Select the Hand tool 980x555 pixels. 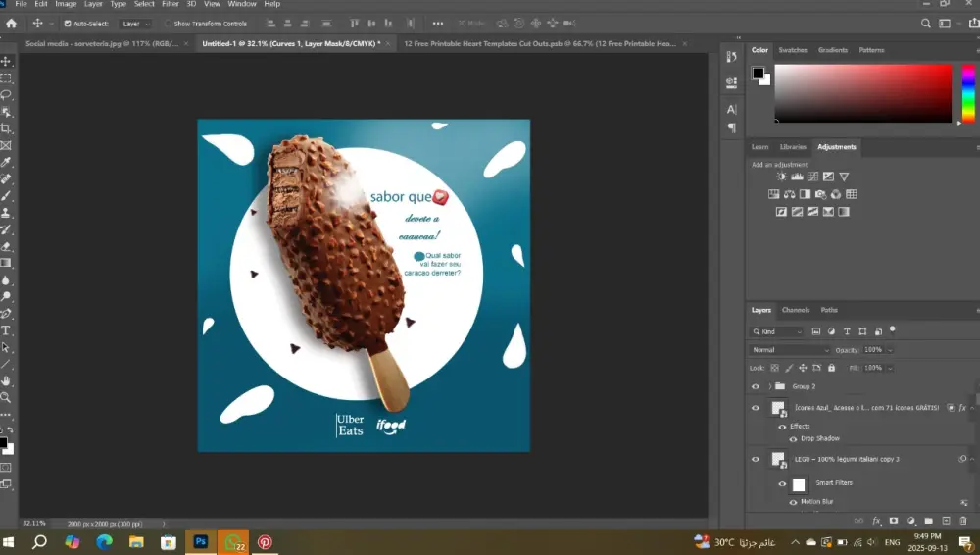click(x=6, y=380)
